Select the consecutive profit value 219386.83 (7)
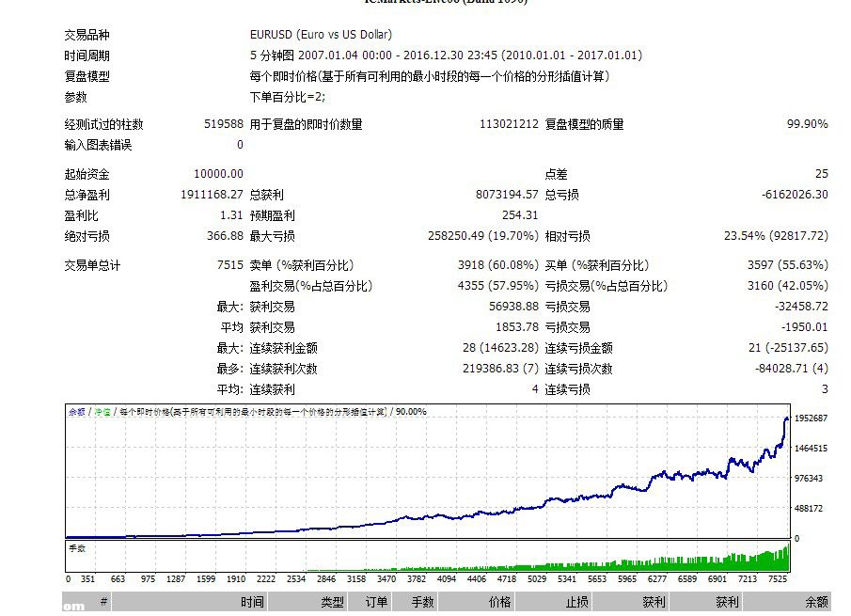 tap(500, 369)
